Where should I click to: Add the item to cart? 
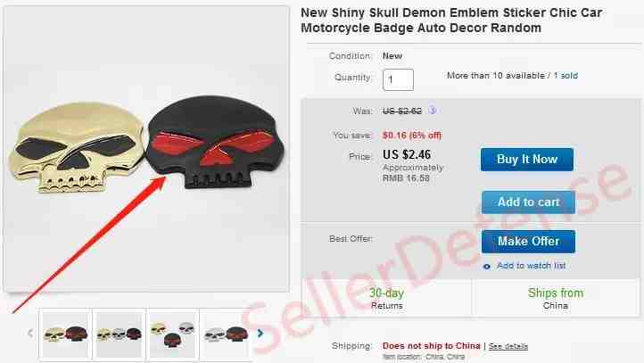[x=528, y=202]
